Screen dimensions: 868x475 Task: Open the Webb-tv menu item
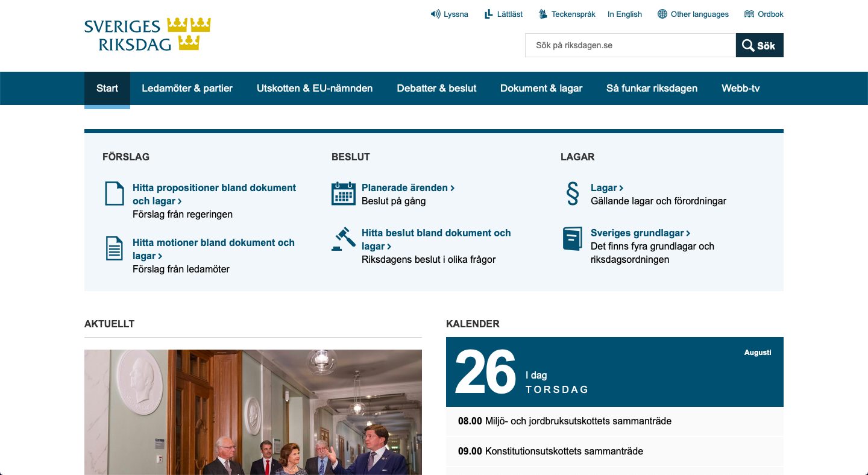pyautogui.click(x=741, y=88)
